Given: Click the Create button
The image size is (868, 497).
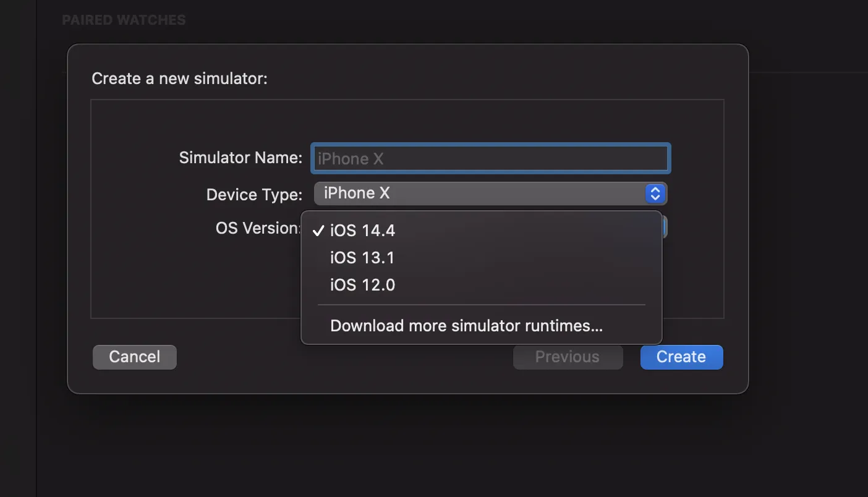Looking at the screenshot, I should tap(681, 357).
